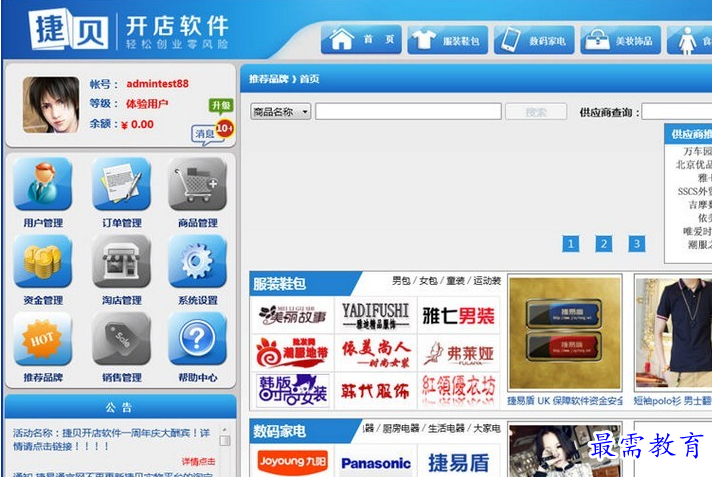712x477 pixels.
Task: Open 依美尚人 brand logo
Action: point(376,353)
